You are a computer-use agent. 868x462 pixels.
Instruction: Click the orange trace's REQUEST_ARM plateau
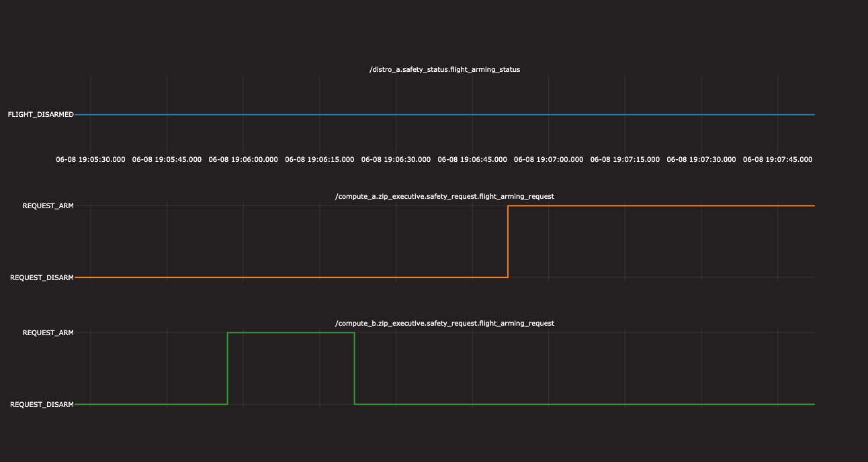click(661, 205)
